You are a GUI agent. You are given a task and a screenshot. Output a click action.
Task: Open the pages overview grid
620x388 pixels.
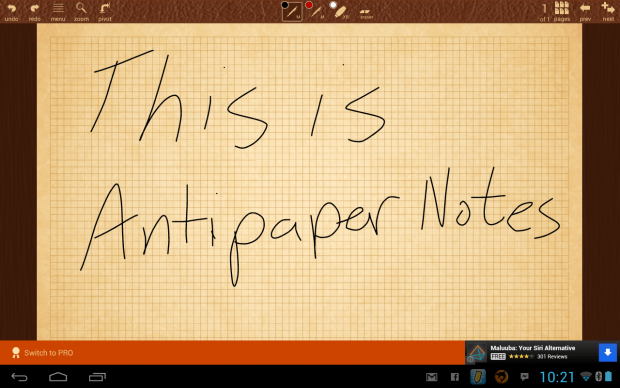click(562, 11)
